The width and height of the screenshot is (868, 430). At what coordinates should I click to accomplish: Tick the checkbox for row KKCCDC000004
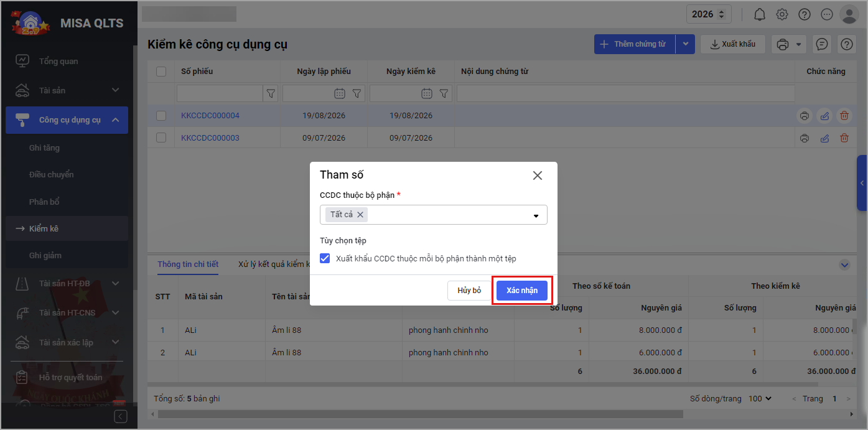click(x=161, y=116)
